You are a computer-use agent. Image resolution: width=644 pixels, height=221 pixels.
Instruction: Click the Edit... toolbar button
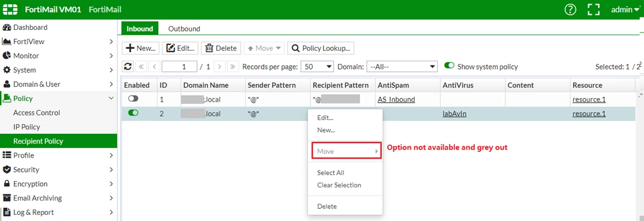pos(180,48)
